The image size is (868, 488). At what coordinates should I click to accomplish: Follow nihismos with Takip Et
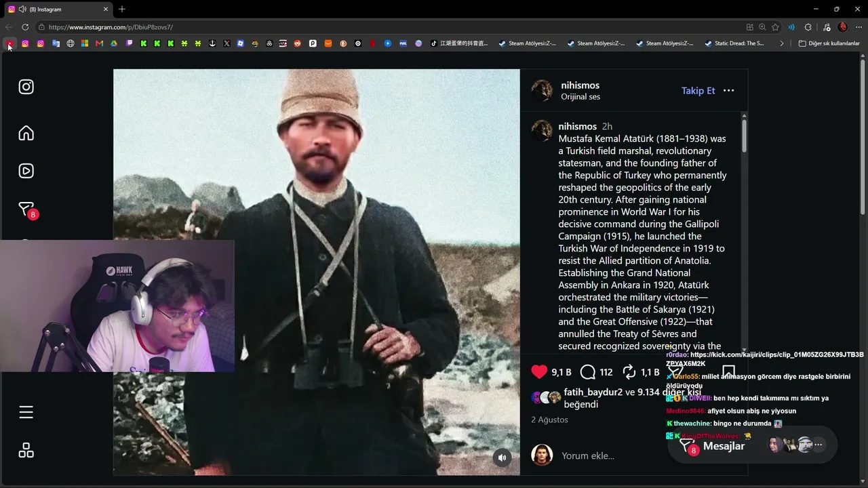coord(698,91)
